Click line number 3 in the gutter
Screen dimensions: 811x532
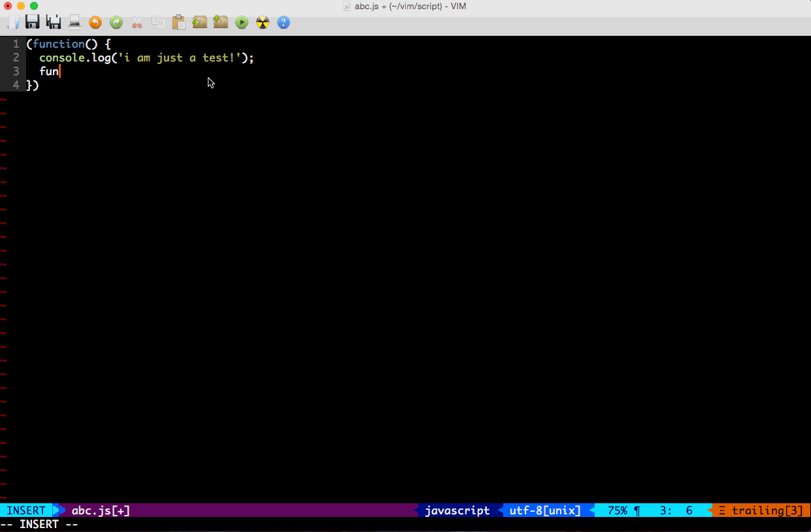tap(16, 71)
